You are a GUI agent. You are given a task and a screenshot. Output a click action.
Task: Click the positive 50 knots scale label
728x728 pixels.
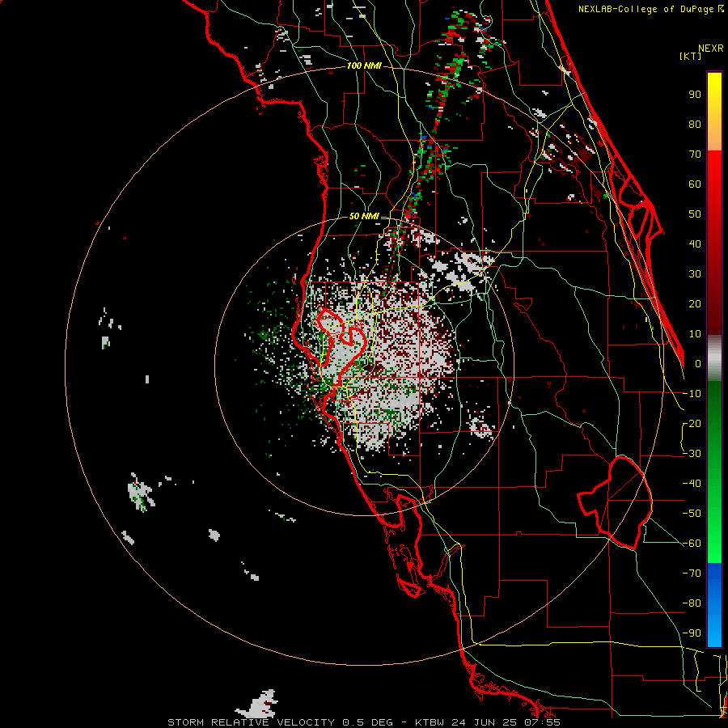click(695, 214)
